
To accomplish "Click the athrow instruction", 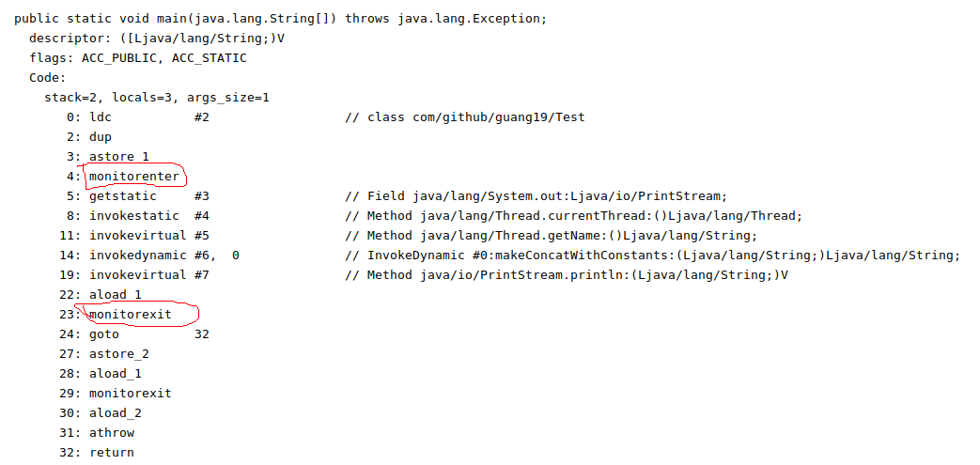I will click(x=112, y=432).
